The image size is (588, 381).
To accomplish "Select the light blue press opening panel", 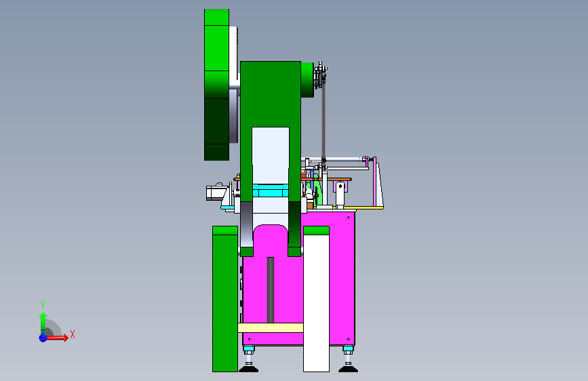I will coord(271,155).
